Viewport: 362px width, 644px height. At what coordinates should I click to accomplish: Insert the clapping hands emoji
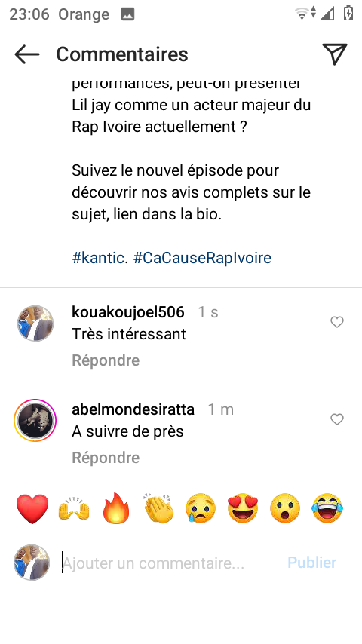159,508
